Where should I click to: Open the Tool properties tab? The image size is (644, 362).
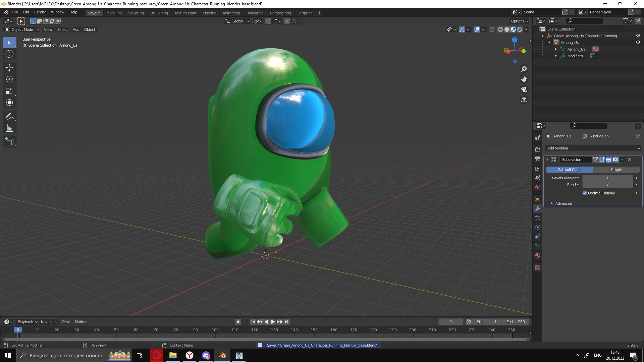click(x=538, y=137)
